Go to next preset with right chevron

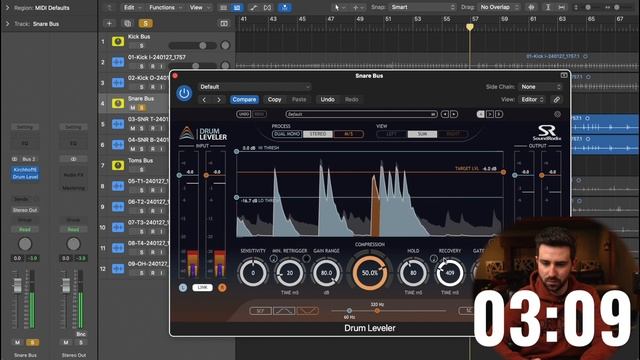click(x=219, y=100)
